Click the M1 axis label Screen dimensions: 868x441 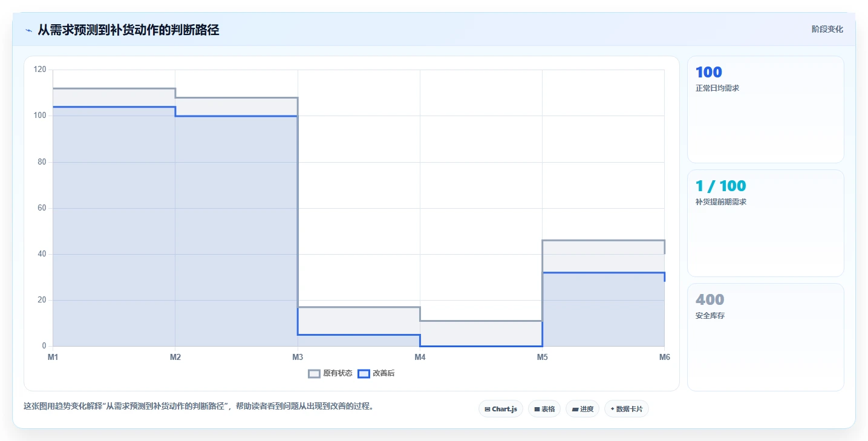(x=53, y=357)
